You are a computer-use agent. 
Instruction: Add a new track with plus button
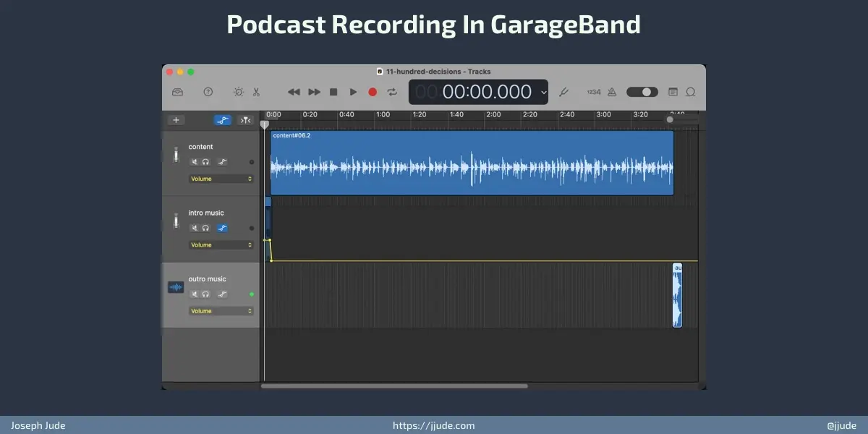coord(175,120)
